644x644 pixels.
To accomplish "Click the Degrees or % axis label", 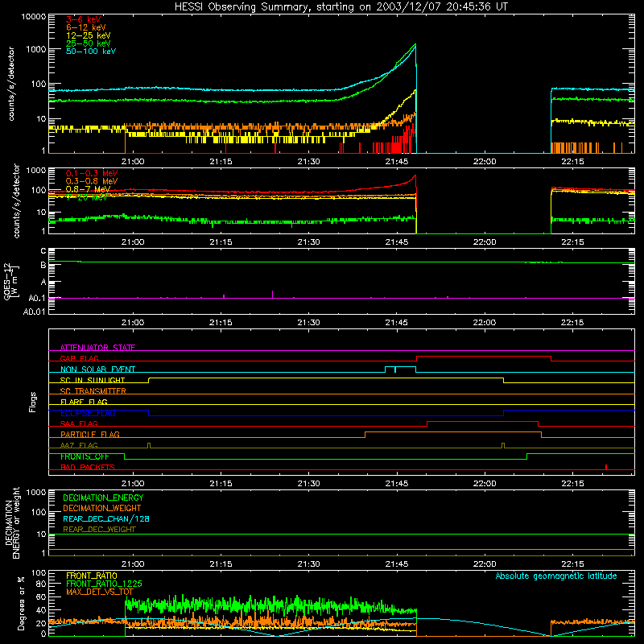I will click(22, 603).
